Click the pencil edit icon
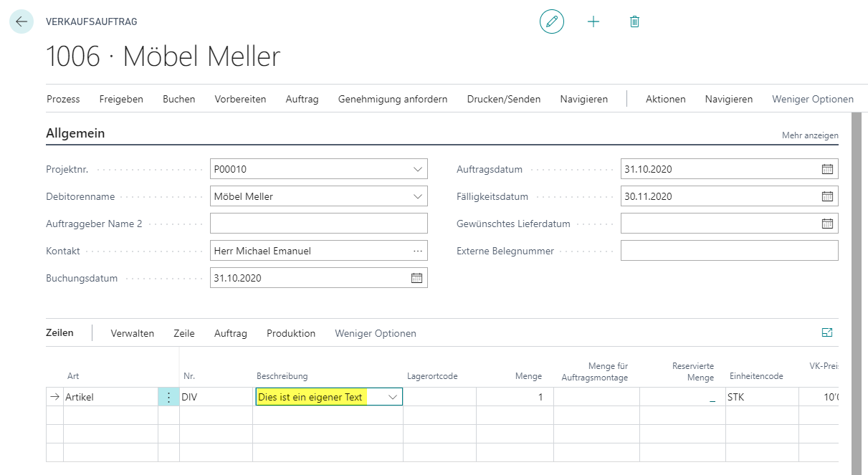868x475 pixels. click(552, 21)
